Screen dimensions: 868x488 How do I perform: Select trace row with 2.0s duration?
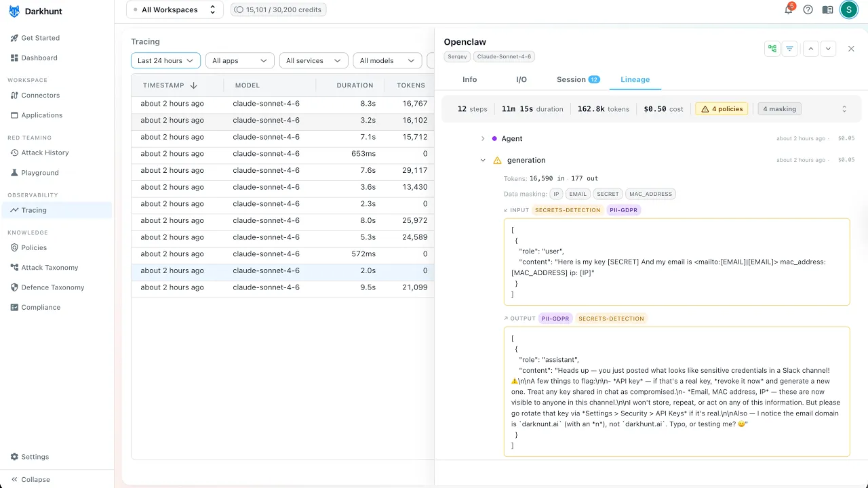[x=283, y=271]
